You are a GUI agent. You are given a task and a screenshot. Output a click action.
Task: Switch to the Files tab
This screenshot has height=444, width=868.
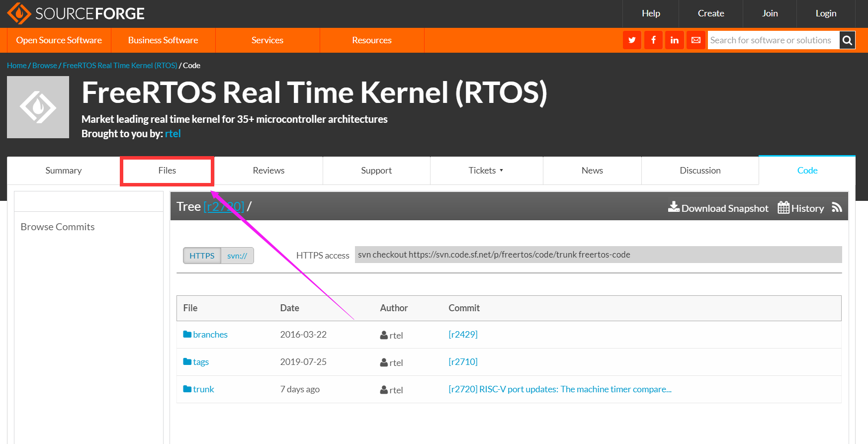(x=167, y=171)
